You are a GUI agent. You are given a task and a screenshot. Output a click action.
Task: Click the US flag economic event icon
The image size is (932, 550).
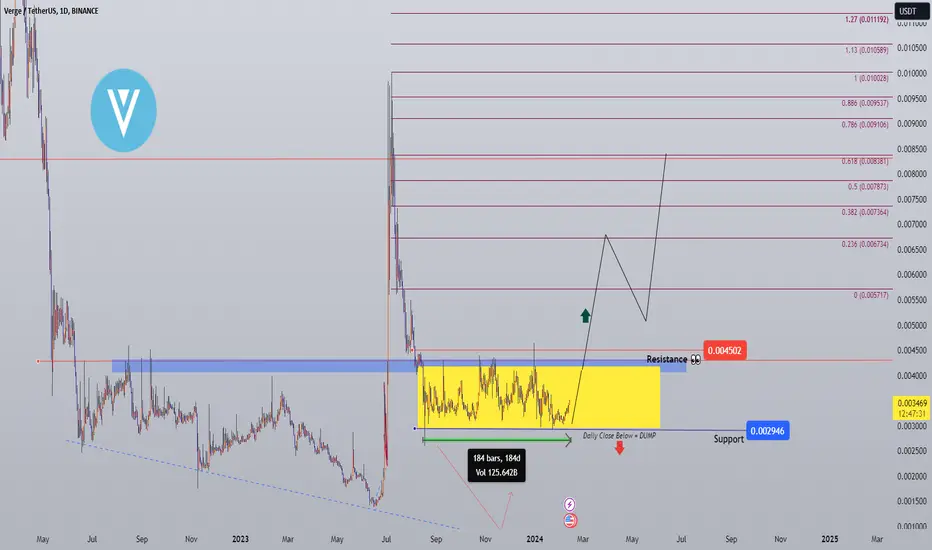point(570,520)
